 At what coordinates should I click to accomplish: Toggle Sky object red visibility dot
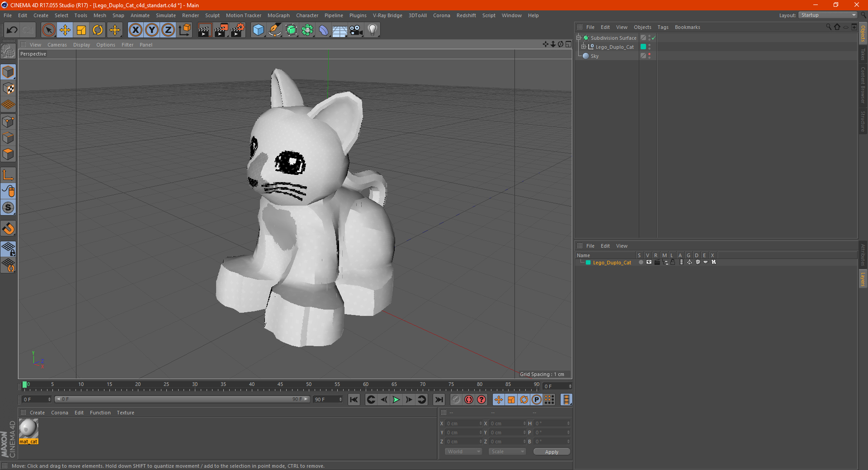click(650, 54)
